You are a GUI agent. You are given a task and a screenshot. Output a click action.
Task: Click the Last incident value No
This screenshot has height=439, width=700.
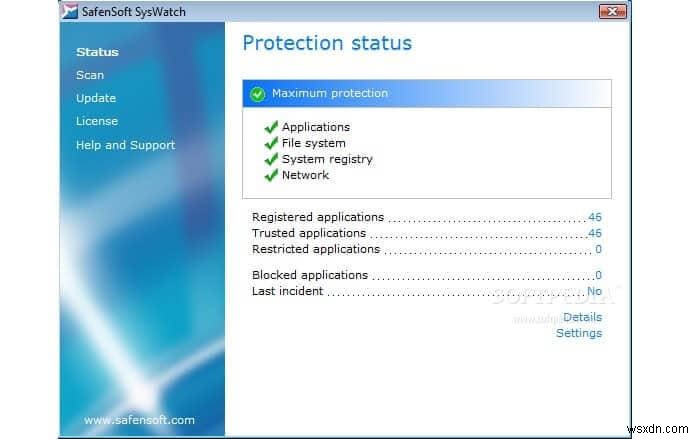[594, 291]
